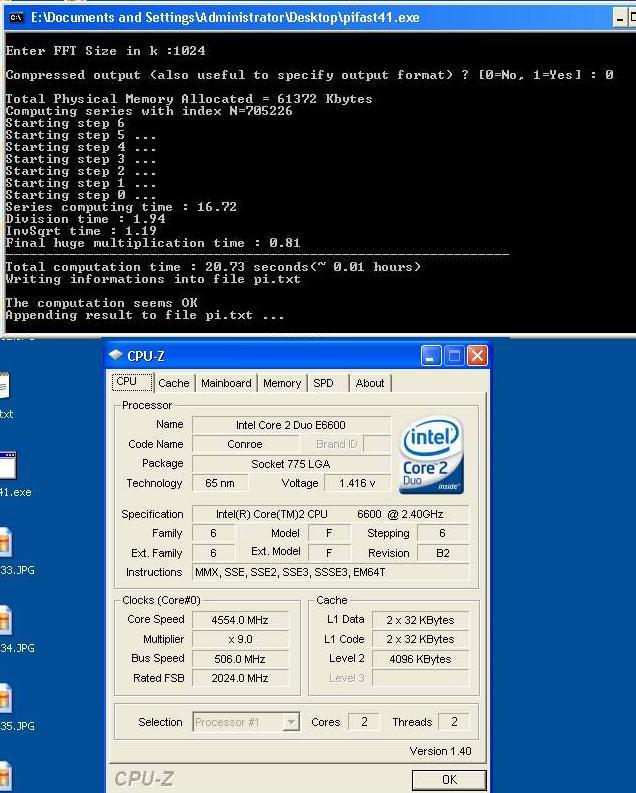This screenshot has height=793, width=636.
Task: Click the Bus Speed value '506.0 MHz'
Action: (240, 659)
